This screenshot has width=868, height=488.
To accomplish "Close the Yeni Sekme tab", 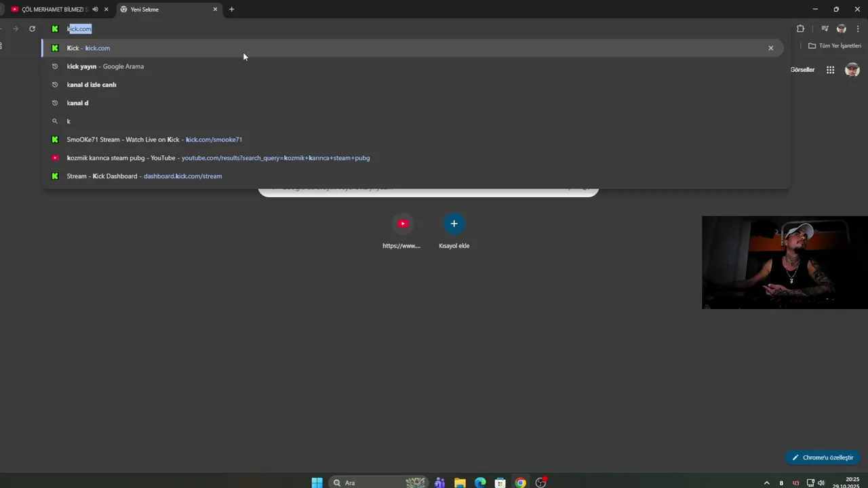I will (x=216, y=9).
